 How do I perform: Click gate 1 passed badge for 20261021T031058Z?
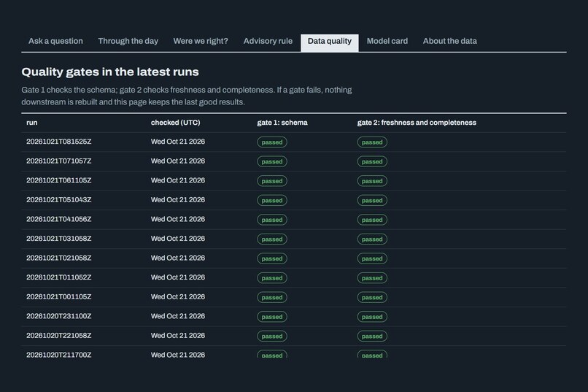click(x=272, y=239)
